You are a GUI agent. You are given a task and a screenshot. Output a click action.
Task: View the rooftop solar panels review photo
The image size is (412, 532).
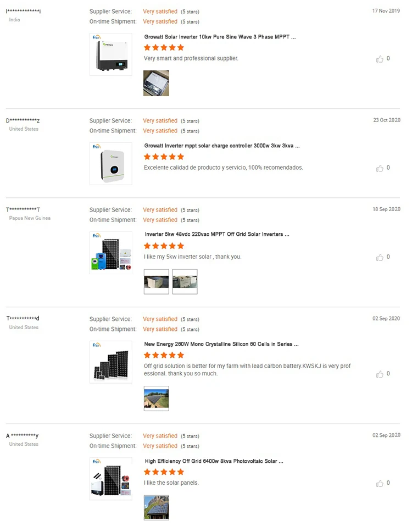[x=157, y=508]
